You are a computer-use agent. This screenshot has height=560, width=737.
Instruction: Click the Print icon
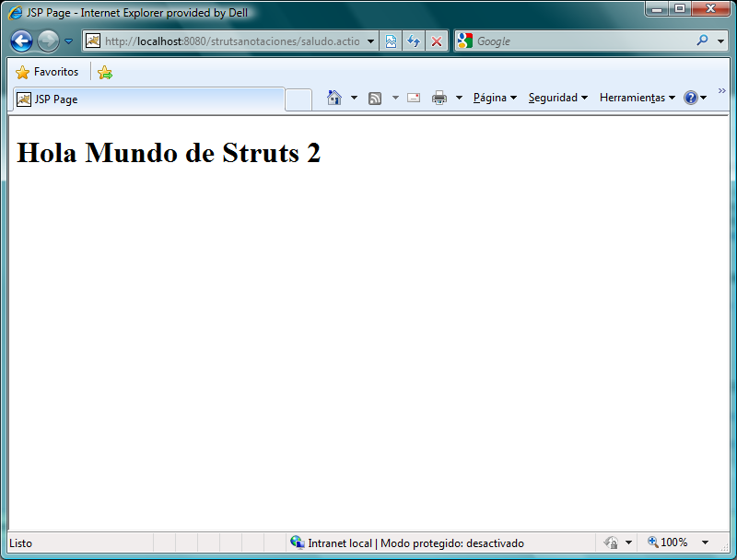pyautogui.click(x=440, y=97)
